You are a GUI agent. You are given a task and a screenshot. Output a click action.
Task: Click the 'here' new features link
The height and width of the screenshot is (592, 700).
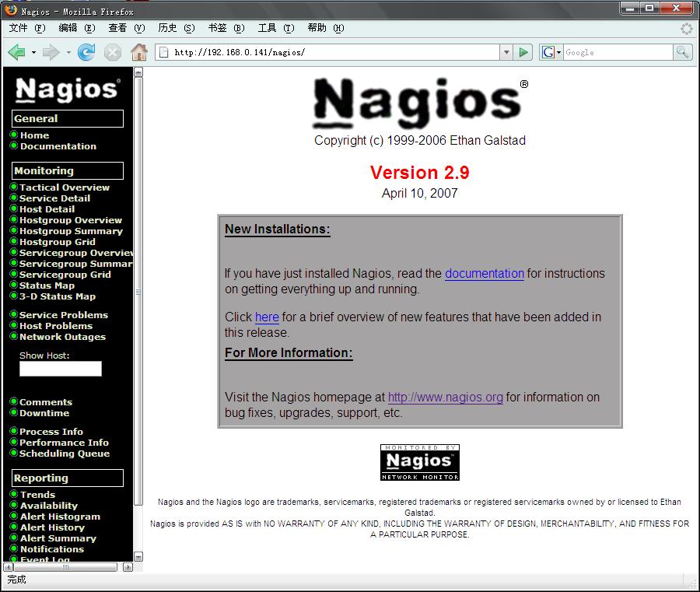point(267,317)
